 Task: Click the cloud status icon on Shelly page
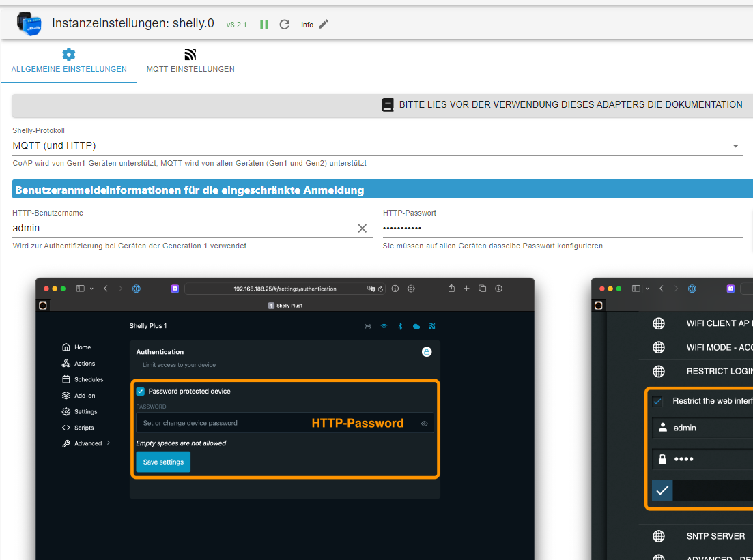(x=416, y=326)
